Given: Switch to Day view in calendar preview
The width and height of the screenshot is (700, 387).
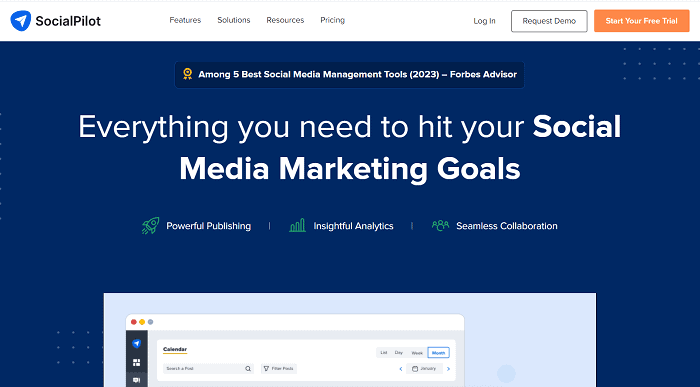Looking at the screenshot, I should coord(399,353).
